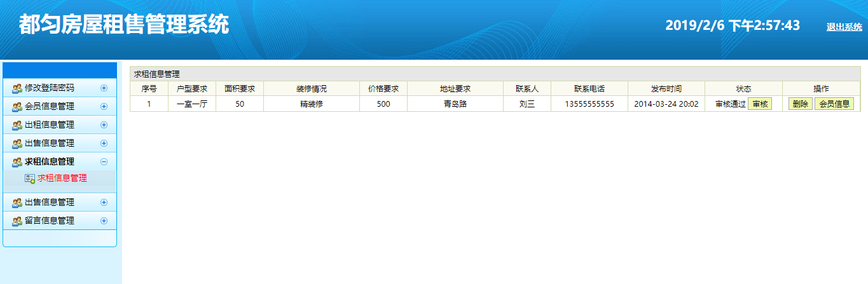
Task: Click the 精装修 cell
Action: tap(312, 104)
